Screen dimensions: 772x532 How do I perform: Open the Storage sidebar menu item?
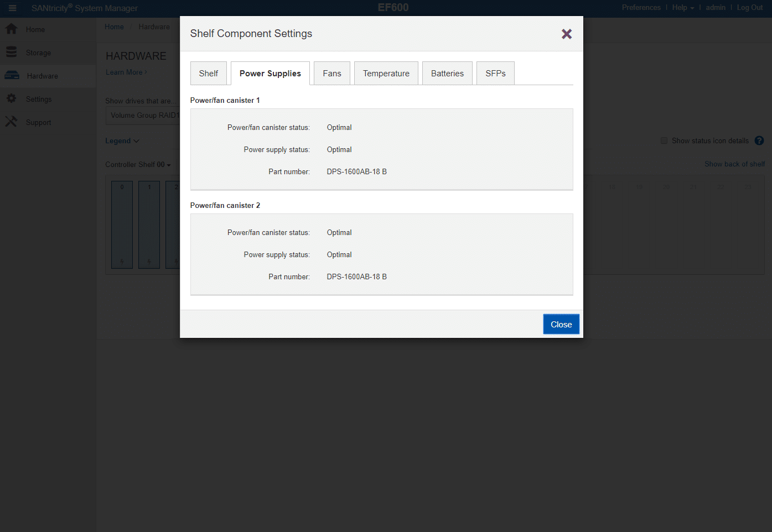pyautogui.click(x=48, y=53)
